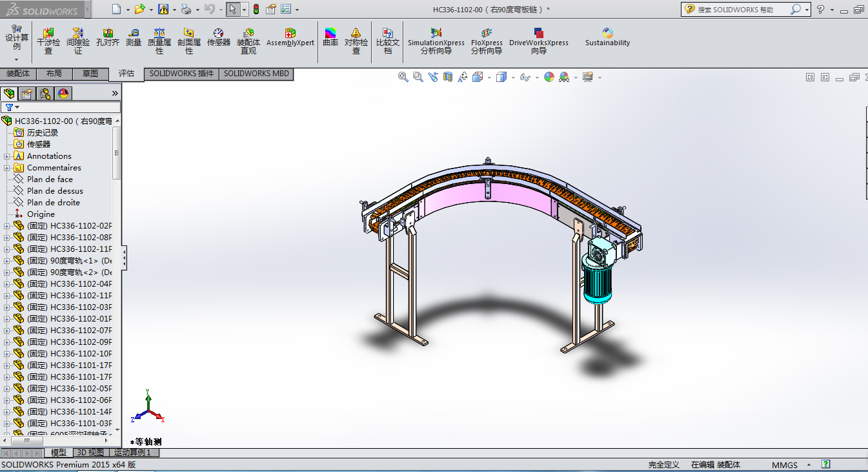Toggle hide/show items glasses icon
868x472 pixels.
525,77
